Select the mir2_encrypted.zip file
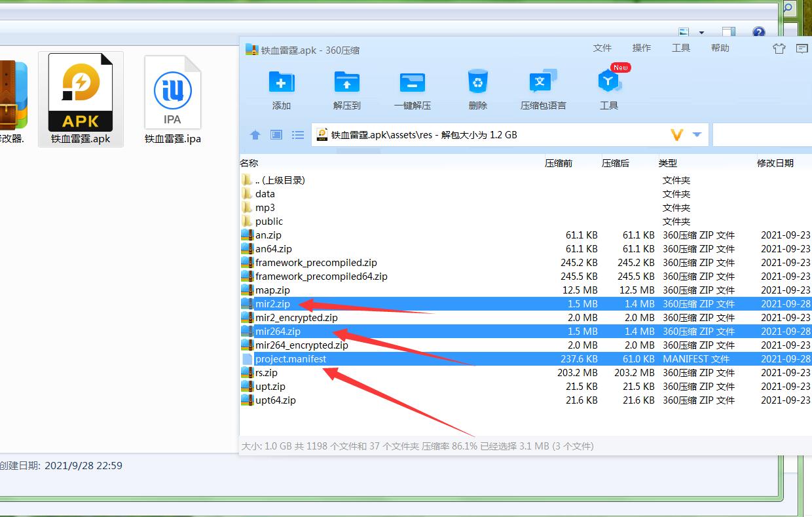The width and height of the screenshot is (812, 517). (296, 318)
